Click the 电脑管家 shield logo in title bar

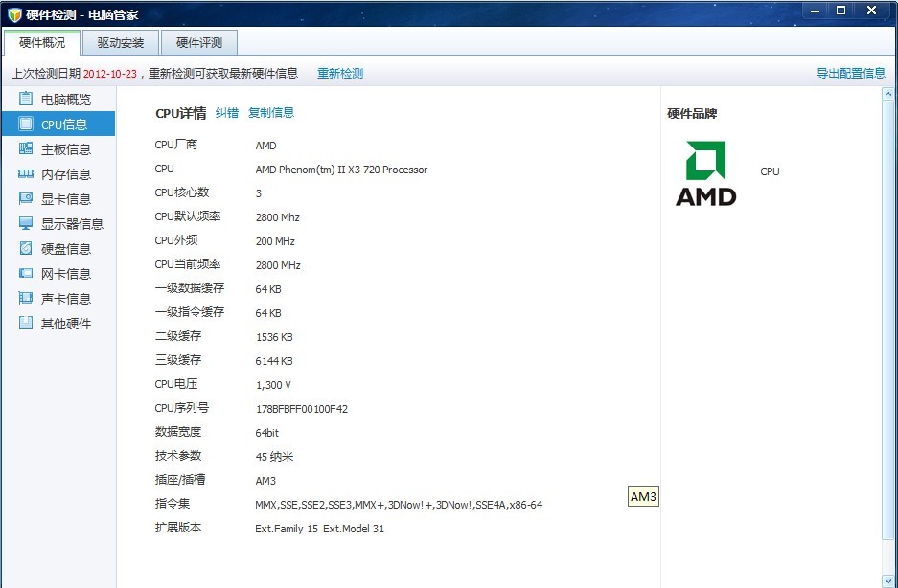(15, 14)
